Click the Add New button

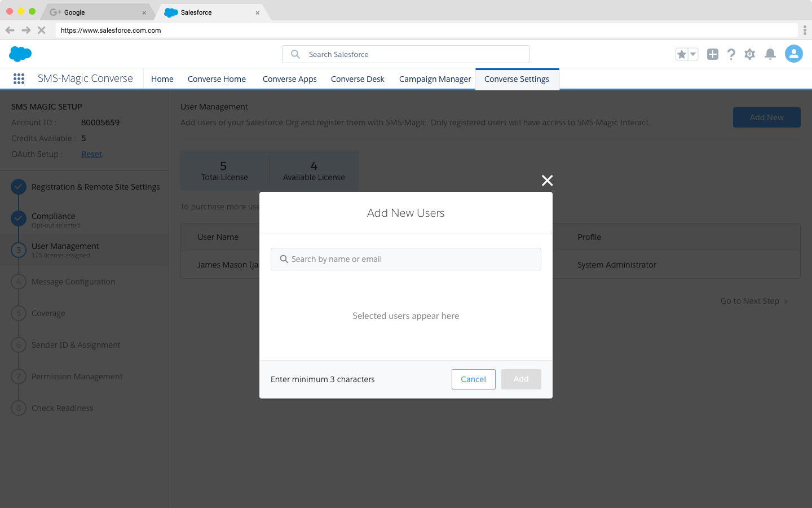pyautogui.click(x=766, y=117)
